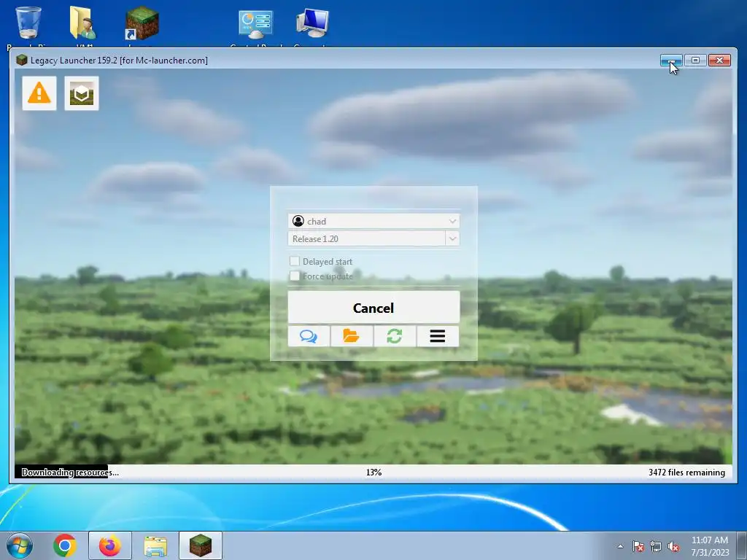Open the Windows Start menu

pyautogui.click(x=20, y=545)
